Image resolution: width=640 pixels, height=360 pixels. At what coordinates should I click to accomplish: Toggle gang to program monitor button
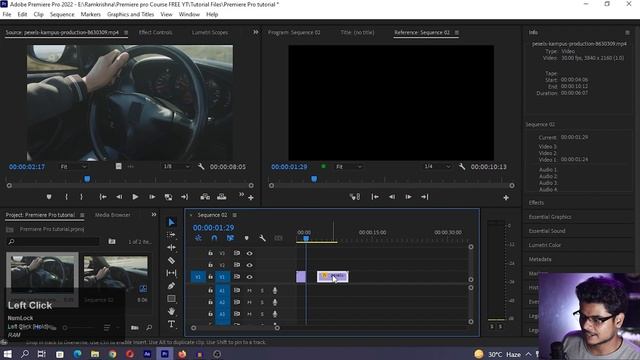[x=355, y=197]
